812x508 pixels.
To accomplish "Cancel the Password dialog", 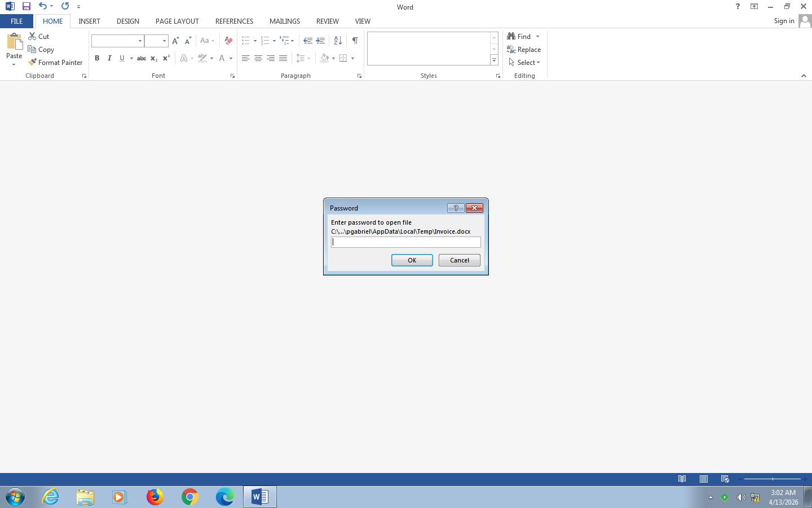I will (x=459, y=260).
